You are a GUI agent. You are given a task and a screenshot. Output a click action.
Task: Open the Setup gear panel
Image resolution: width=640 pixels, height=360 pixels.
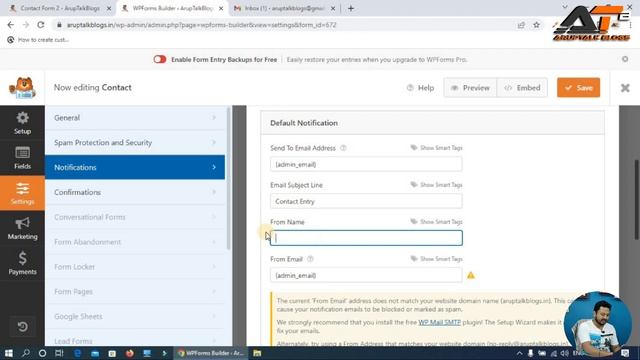(x=22, y=123)
